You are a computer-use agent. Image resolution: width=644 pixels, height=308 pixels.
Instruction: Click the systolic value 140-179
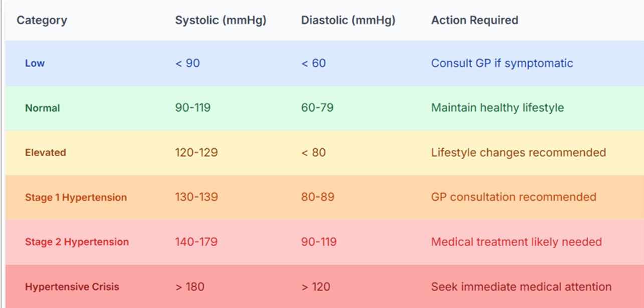[196, 242]
